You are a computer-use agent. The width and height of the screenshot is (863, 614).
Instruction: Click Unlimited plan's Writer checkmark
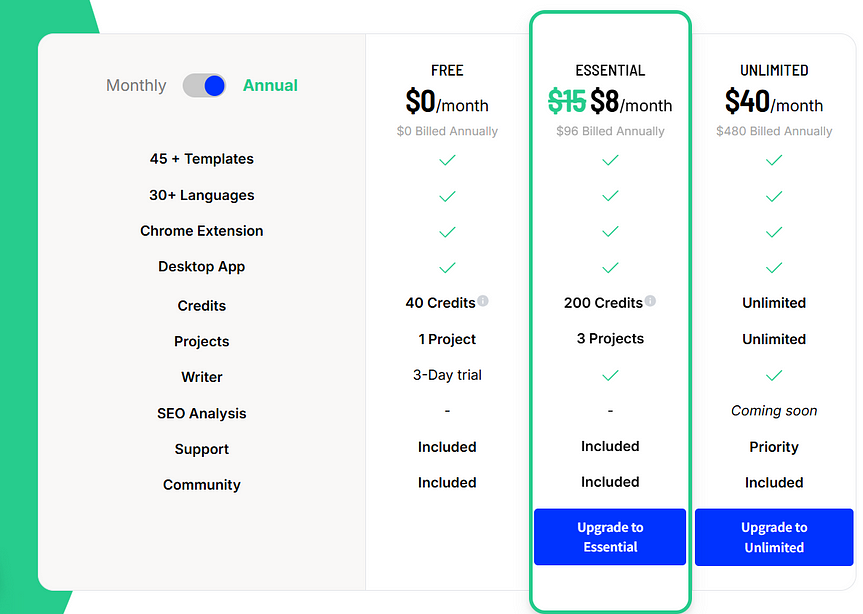[773, 376]
